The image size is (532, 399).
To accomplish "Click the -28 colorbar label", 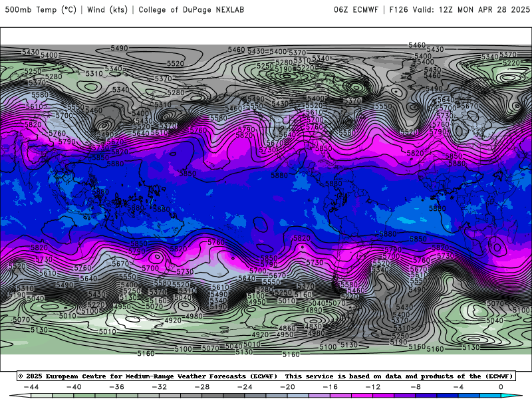I will [x=202, y=387].
